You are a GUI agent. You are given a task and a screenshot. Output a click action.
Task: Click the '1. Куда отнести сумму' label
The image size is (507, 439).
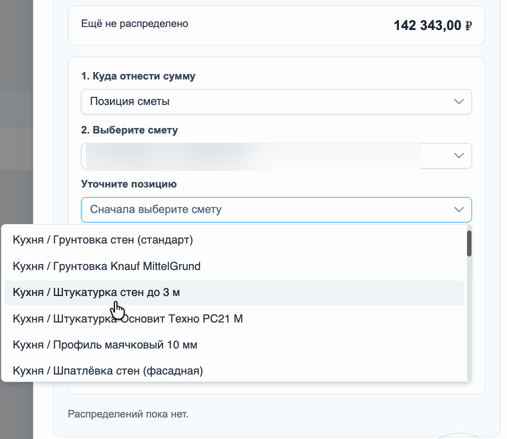[138, 76]
